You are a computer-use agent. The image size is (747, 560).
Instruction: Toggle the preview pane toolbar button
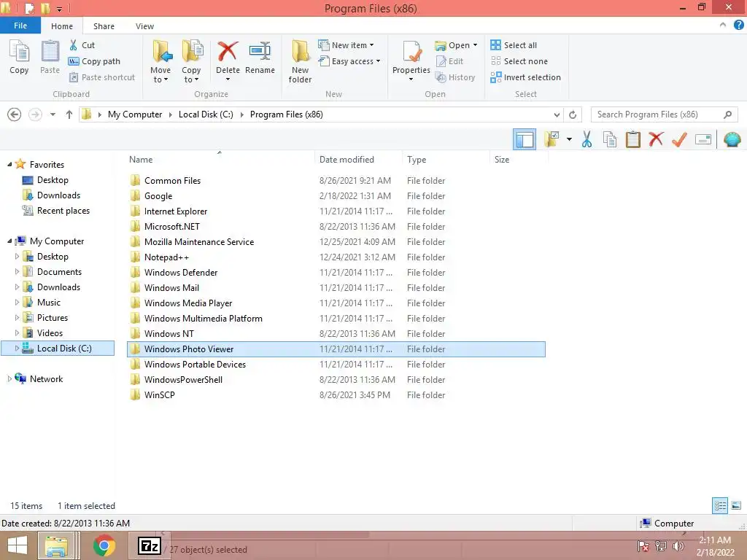point(525,139)
